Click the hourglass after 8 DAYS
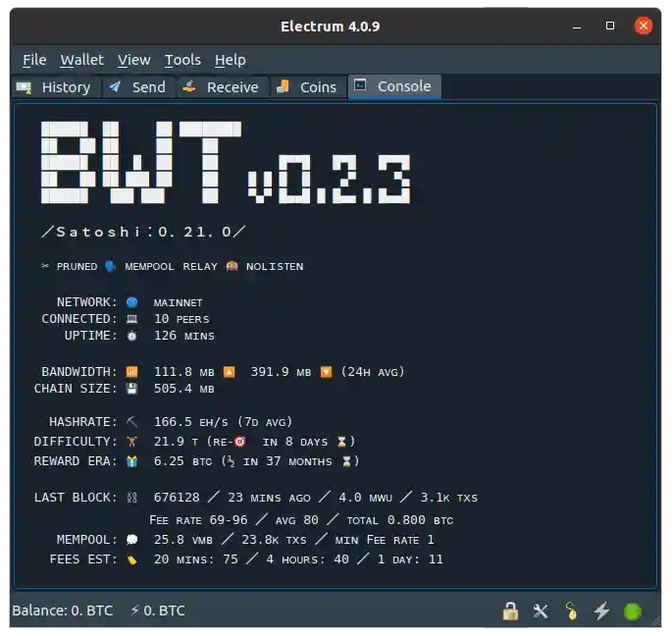This screenshot has width=672, height=637. point(341,442)
